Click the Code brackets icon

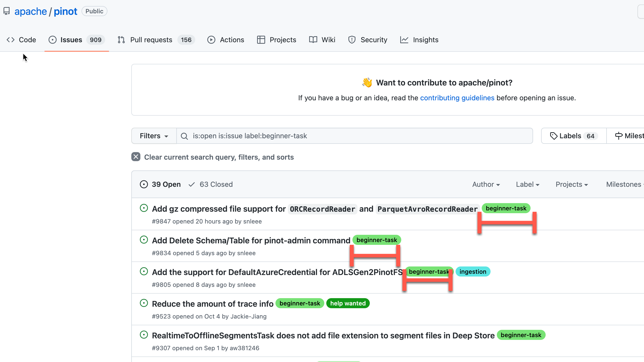pyautogui.click(x=11, y=40)
